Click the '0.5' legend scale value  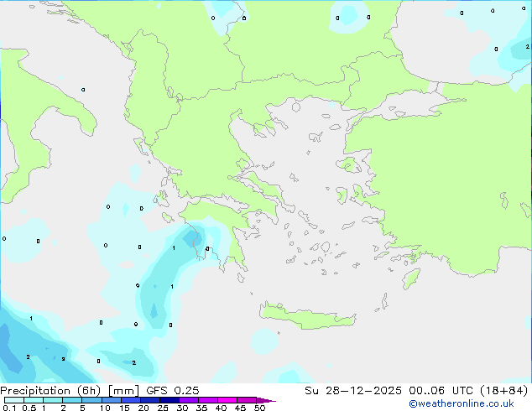coord(29,408)
